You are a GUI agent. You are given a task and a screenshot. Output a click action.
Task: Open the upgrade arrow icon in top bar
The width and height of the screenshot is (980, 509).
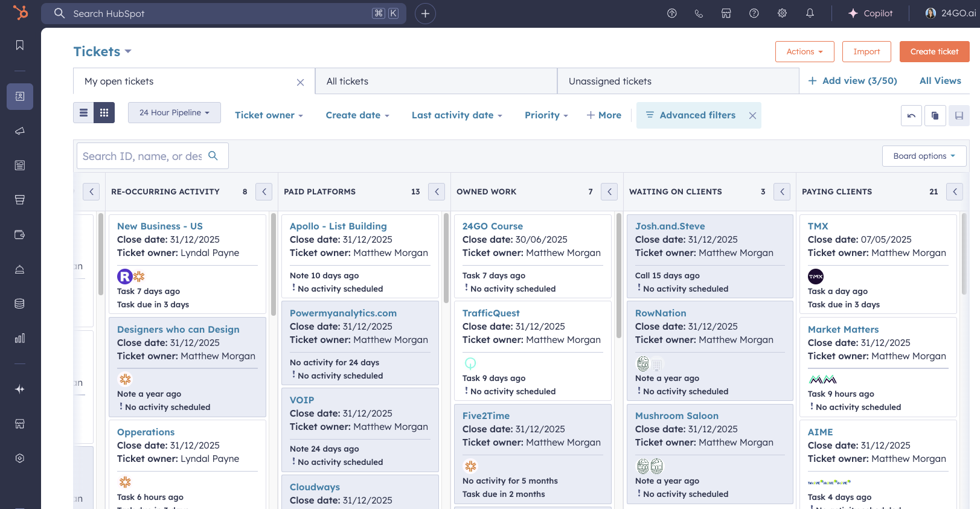click(671, 13)
